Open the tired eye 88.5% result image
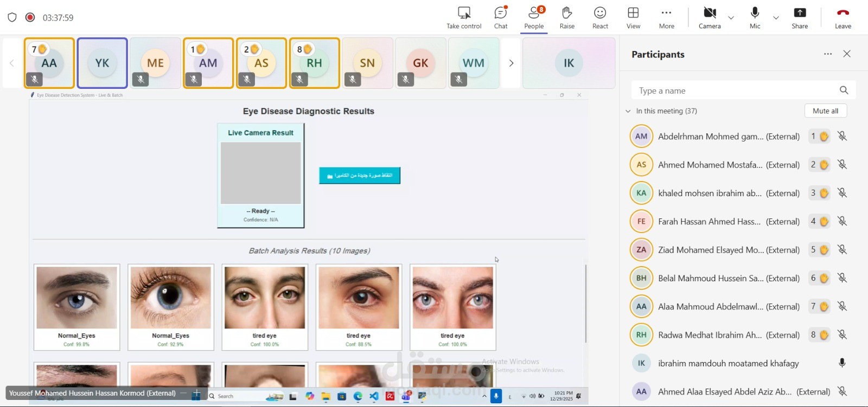This screenshot has height=407, width=868. pos(359,298)
